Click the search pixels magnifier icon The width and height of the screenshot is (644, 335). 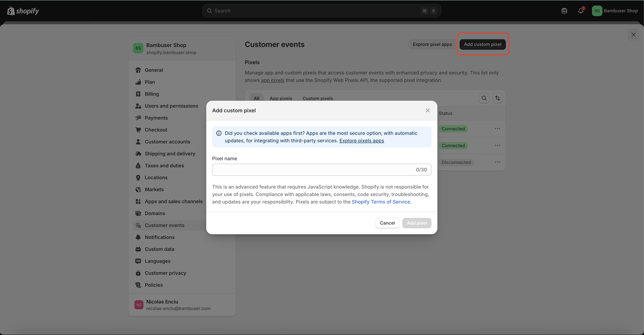pos(484,98)
